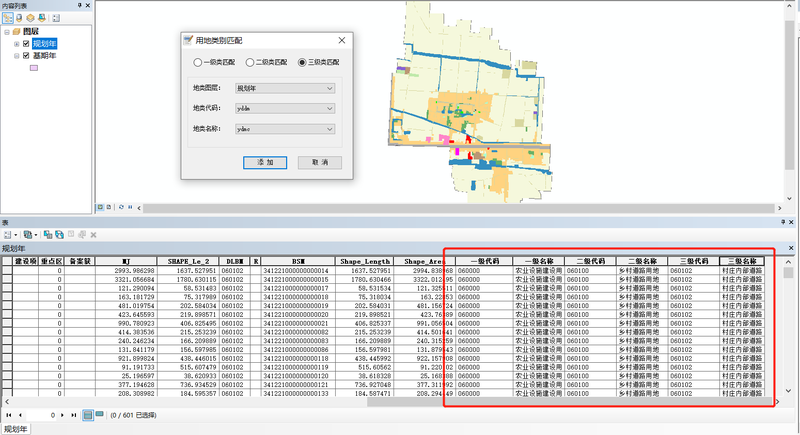
Task: Switch to Data View icon
Action: click(x=101, y=207)
